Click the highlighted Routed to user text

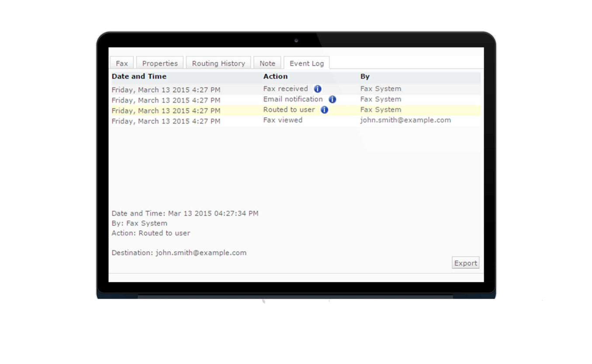pyautogui.click(x=289, y=110)
